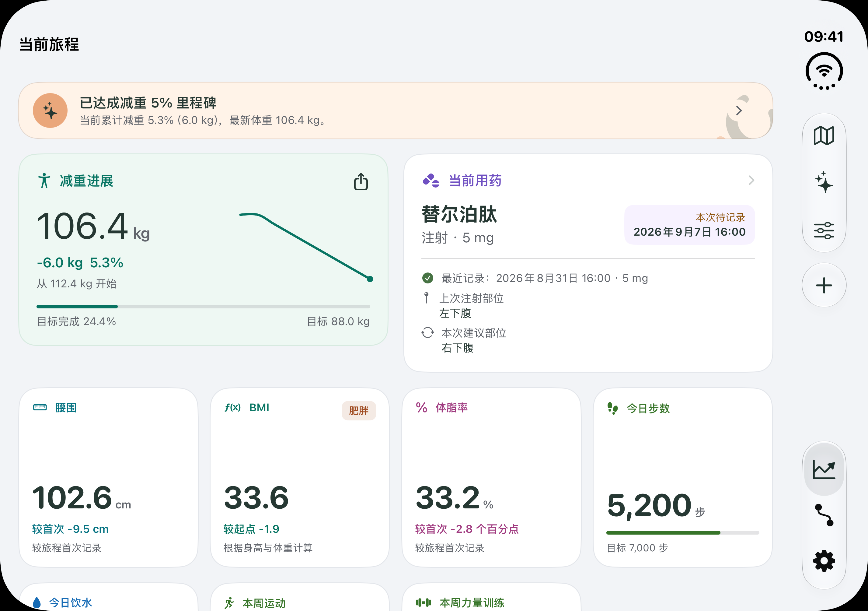This screenshot has height=611, width=868.
Task: Tap the weight trend line chart
Action: coord(306,247)
